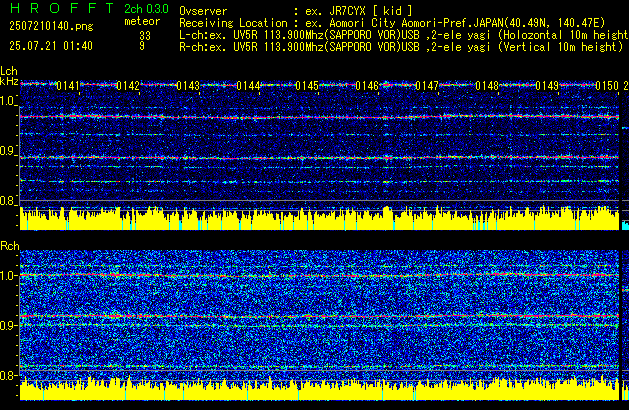Screen dimensions: 629x410
Task: Click the HROFFT title text
Action: [61, 8]
